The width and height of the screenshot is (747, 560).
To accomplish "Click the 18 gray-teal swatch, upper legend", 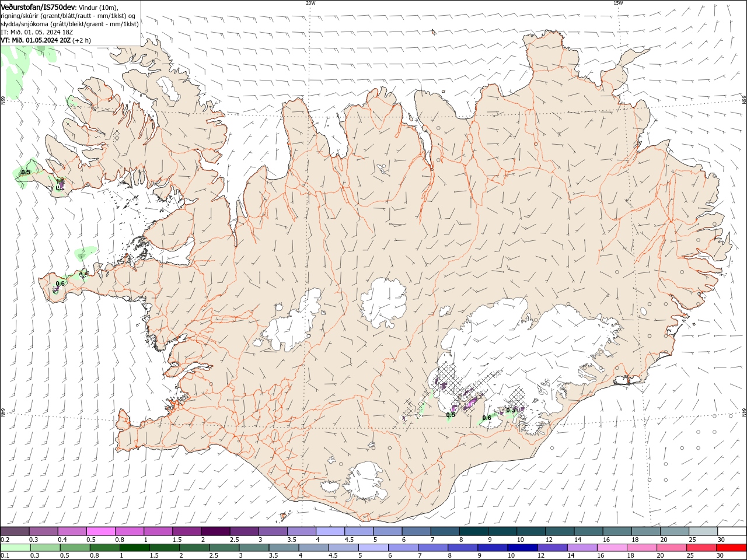I will click(646, 531).
